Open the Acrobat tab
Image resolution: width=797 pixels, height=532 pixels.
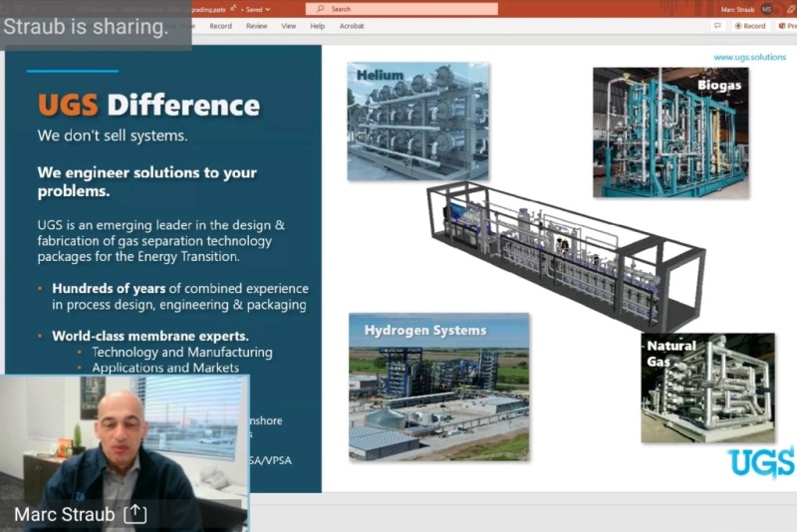[x=351, y=26]
